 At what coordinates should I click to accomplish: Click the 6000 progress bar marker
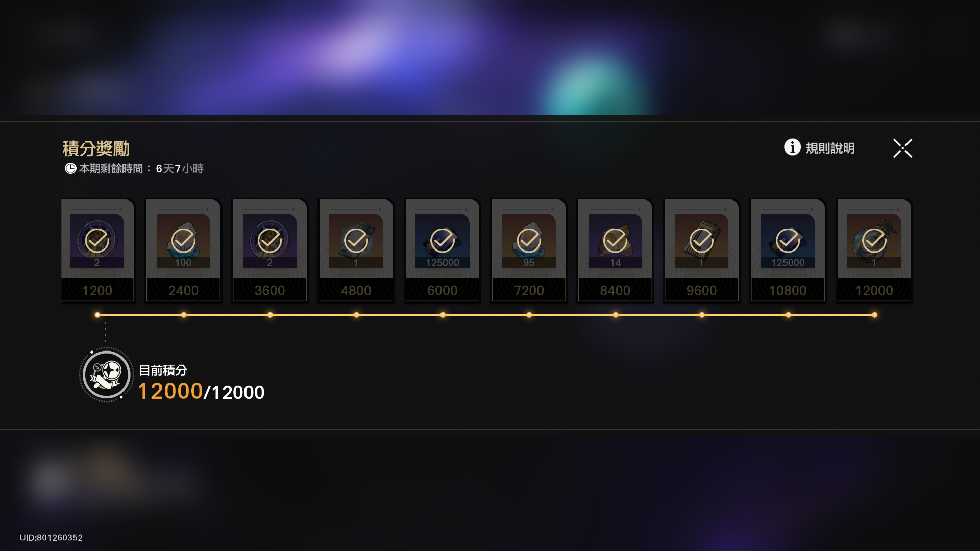click(443, 315)
